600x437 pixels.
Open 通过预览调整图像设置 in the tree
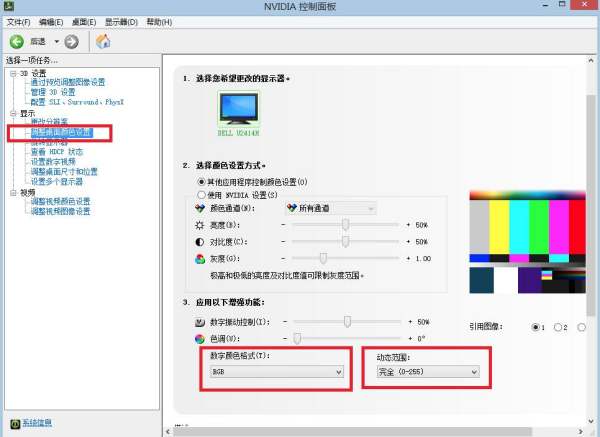pos(68,82)
